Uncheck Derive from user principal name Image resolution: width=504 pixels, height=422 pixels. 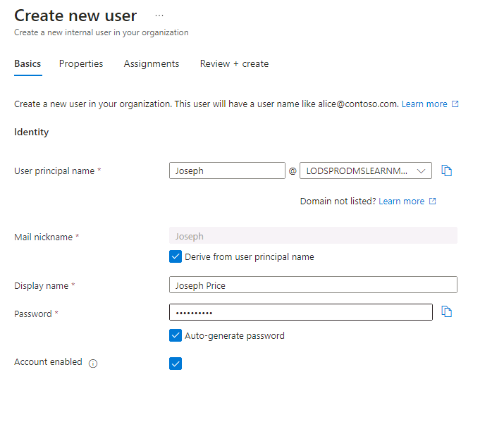176,256
